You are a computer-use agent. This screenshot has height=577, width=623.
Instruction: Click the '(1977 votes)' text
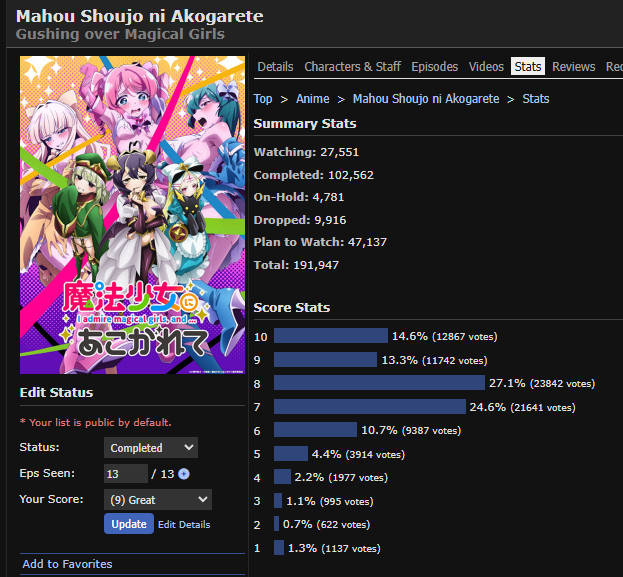coord(358,477)
